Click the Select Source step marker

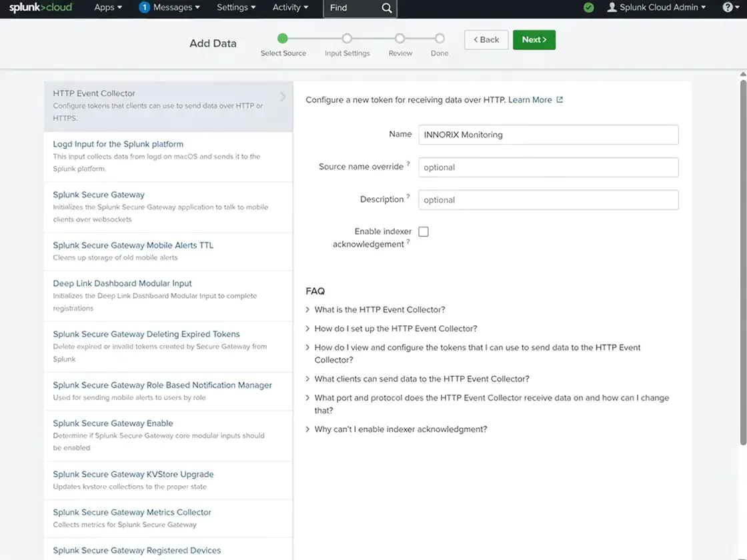point(283,38)
